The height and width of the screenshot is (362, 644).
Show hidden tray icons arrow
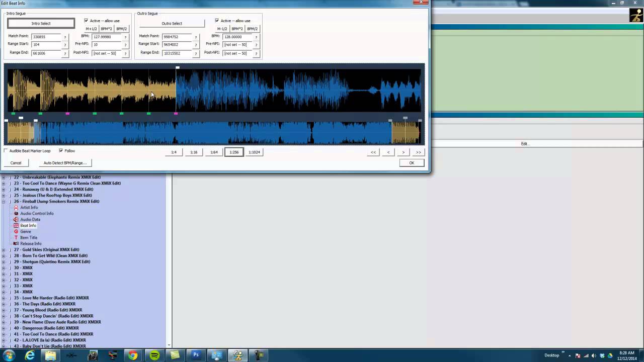pos(570,355)
